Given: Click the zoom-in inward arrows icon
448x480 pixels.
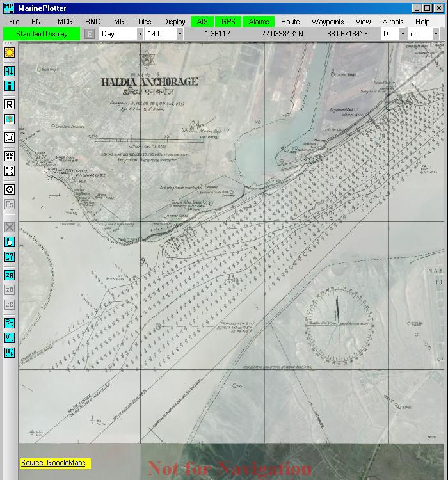Looking at the screenshot, I should pos(10,156).
